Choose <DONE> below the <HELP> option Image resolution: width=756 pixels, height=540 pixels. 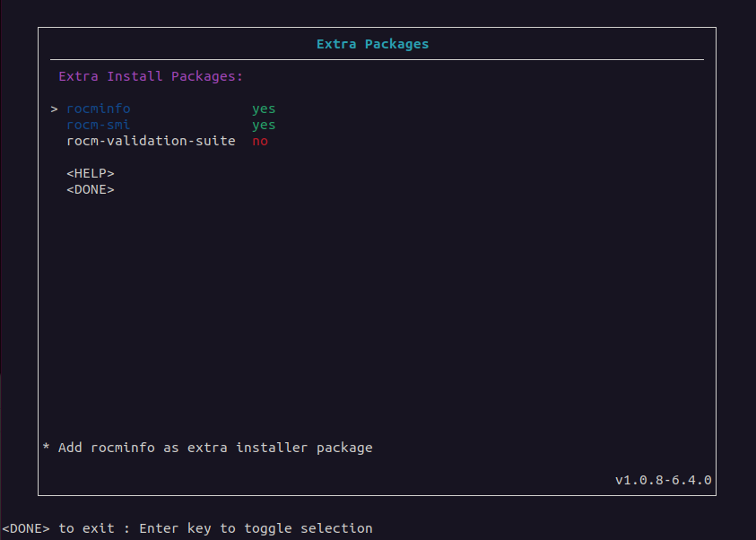(x=90, y=189)
